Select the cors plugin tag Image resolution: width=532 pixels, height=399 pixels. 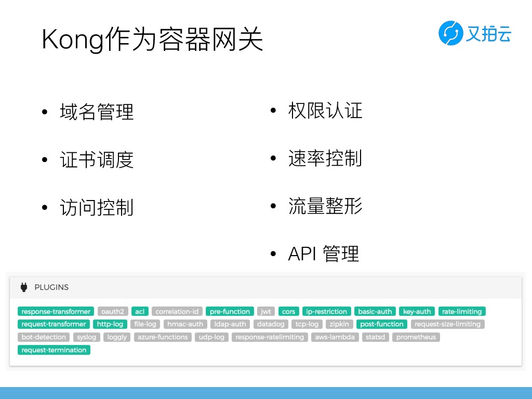point(288,312)
